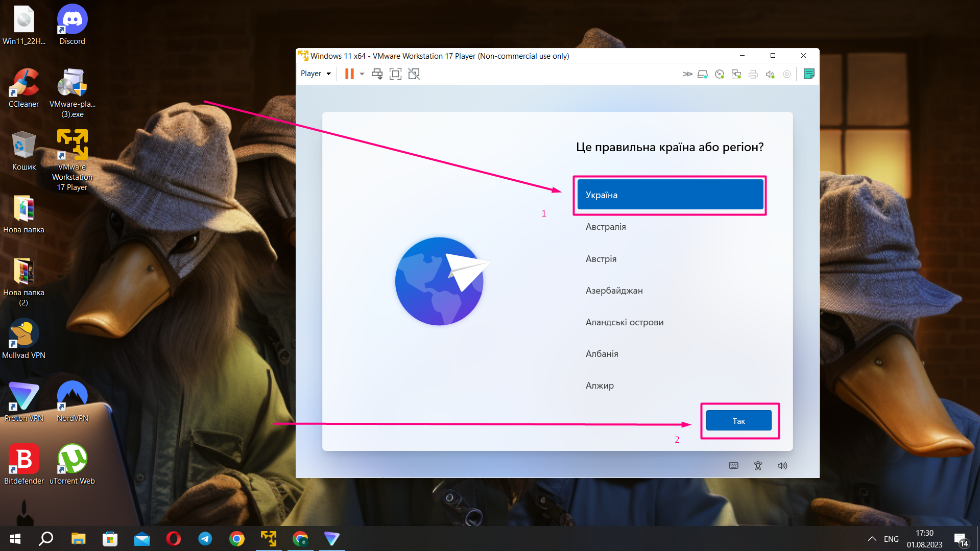The width and height of the screenshot is (980, 551).
Task: Click the Так button to confirm
Action: click(738, 421)
